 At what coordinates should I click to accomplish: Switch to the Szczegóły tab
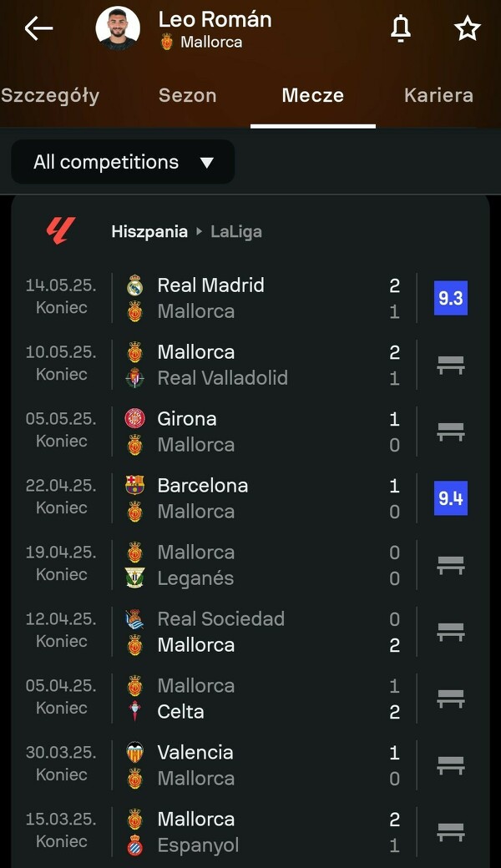[x=50, y=95]
